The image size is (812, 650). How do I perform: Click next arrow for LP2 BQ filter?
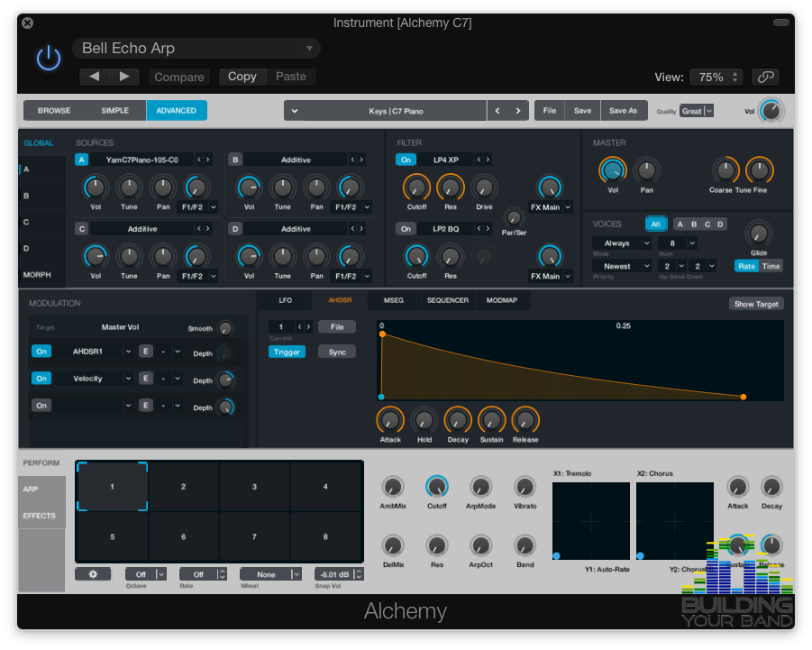488,228
